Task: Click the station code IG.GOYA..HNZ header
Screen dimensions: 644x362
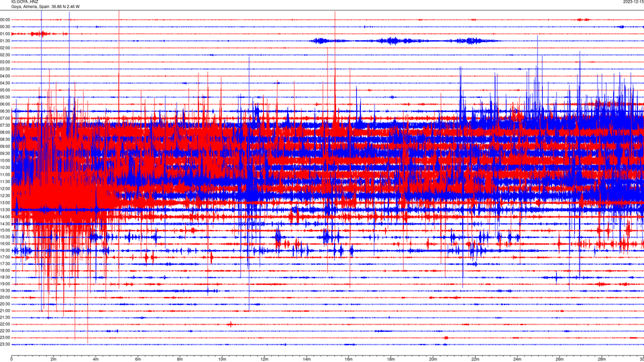Action: point(25,2)
